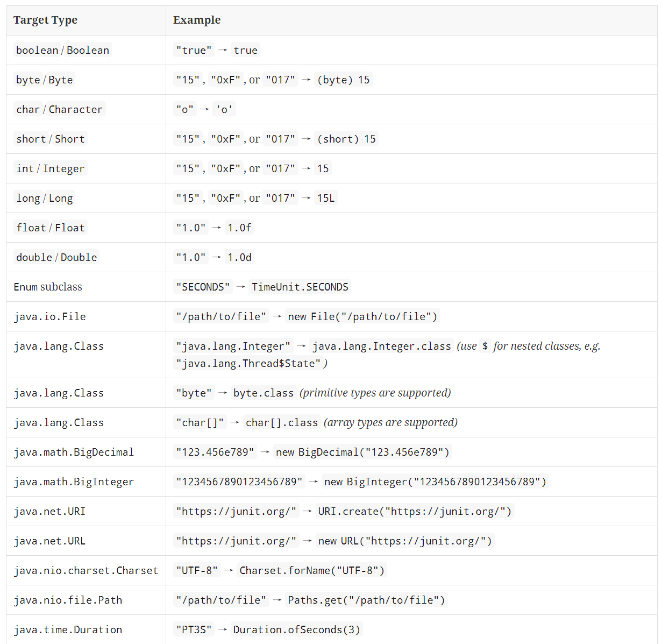The height and width of the screenshot is (644, 662).
Task: Click the Charset.forName("UTF-8") snippet
Action: point(312,570)
